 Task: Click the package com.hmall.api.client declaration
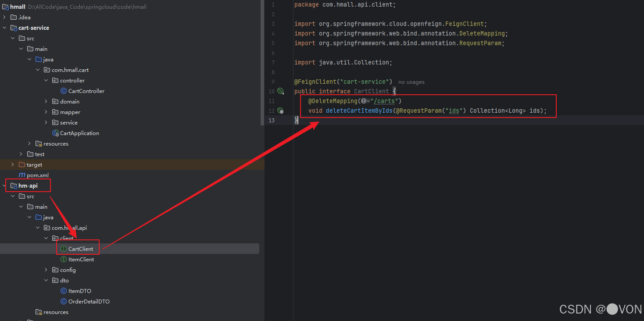[x=345, y=4]
